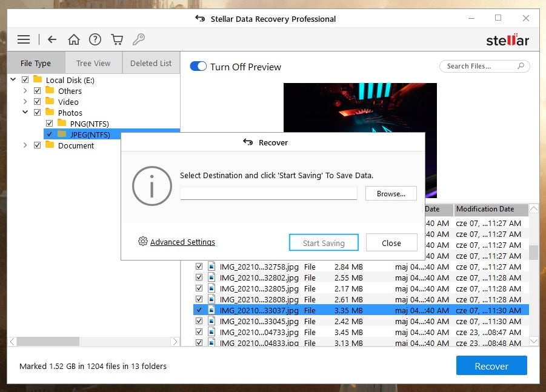Switch to the Tree View tab
The width and height of the screenshot is (546, 392).
click(93, 63)
